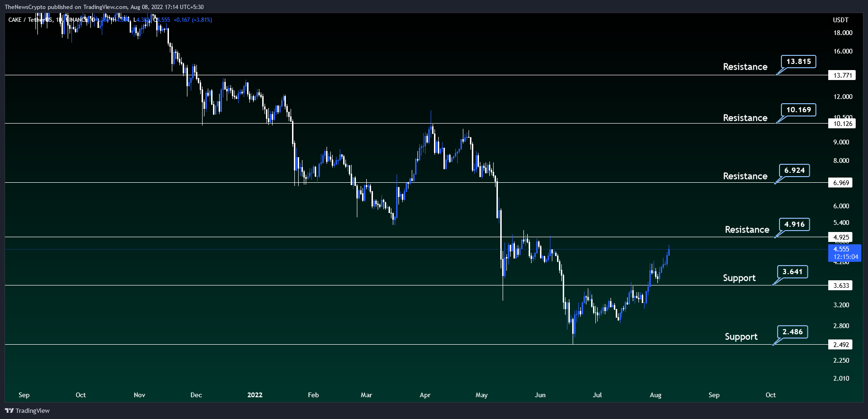The image size is (868, 419).
Task: Click the Mar label on time axis
Action: click(366, 395)
